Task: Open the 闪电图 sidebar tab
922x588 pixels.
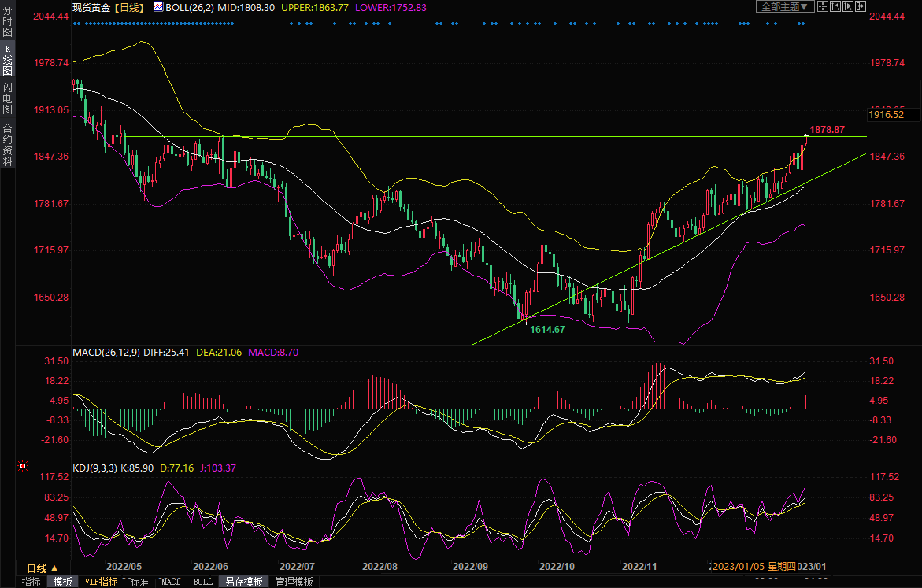Action: (x=8, y=98)
